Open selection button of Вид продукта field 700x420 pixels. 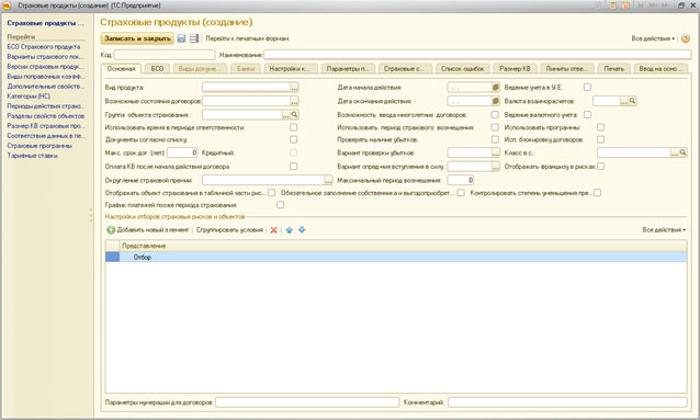pos(294,87)
